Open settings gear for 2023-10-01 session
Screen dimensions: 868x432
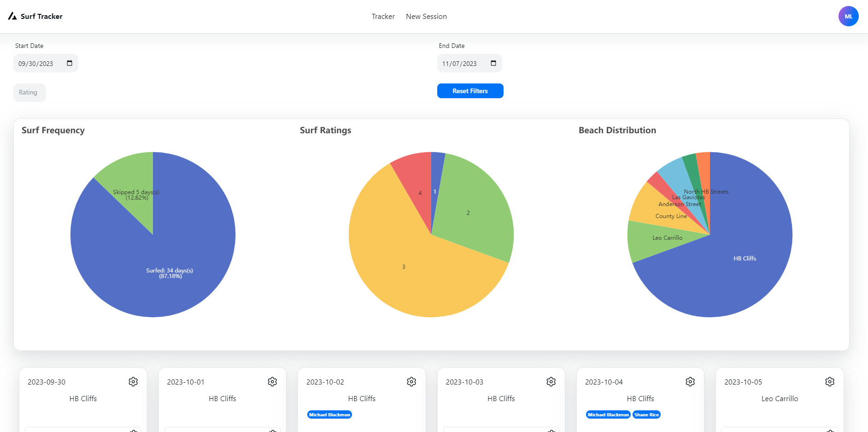[x=272, y=382]
